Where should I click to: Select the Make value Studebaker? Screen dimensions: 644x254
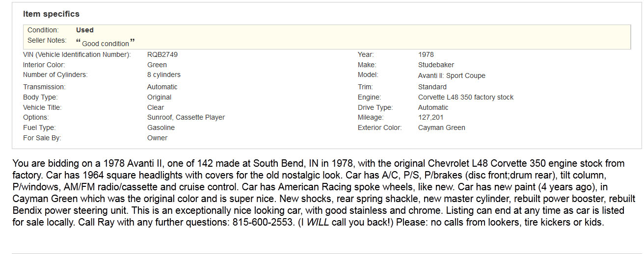pos(436,65)
